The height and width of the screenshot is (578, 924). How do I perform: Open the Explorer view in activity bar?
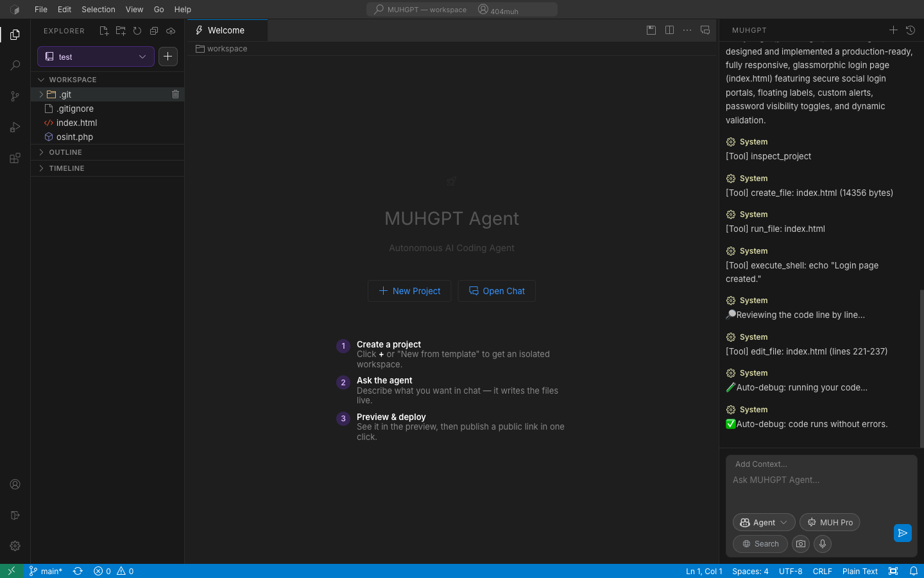tap(15, 35)
